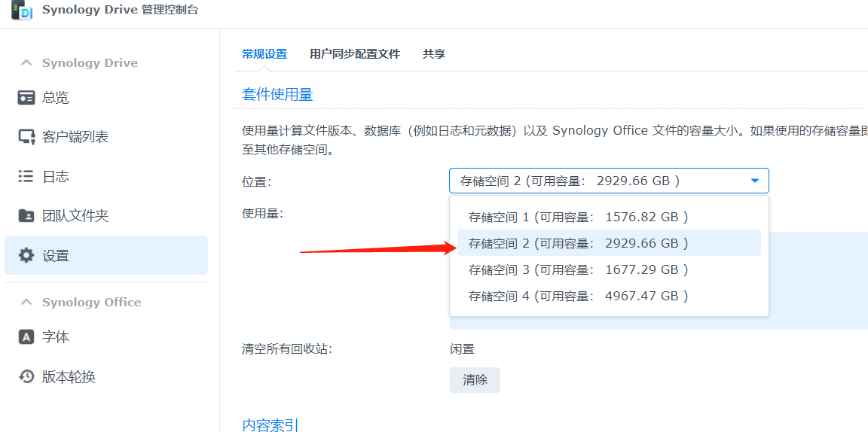This screenshot has width=868, height=432.
Task: Select 存储空间 1 (1576.82 GB) option
Action: 609,216
